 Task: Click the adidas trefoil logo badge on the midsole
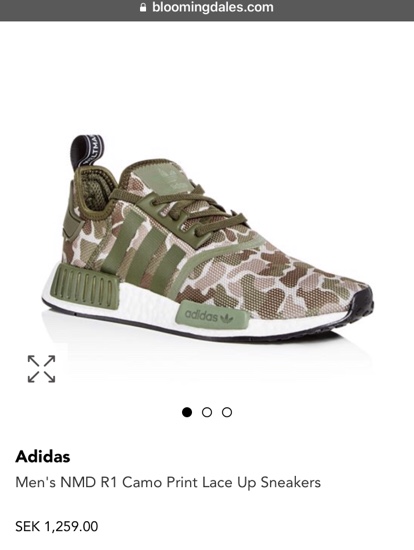pos(212,315)
